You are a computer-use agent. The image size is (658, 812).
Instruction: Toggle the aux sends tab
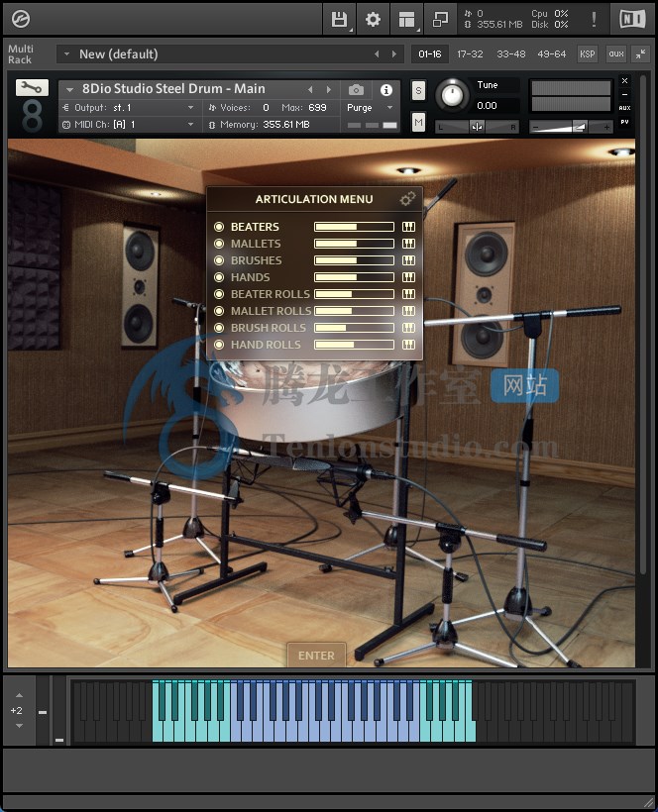click(x=616, y=53)
